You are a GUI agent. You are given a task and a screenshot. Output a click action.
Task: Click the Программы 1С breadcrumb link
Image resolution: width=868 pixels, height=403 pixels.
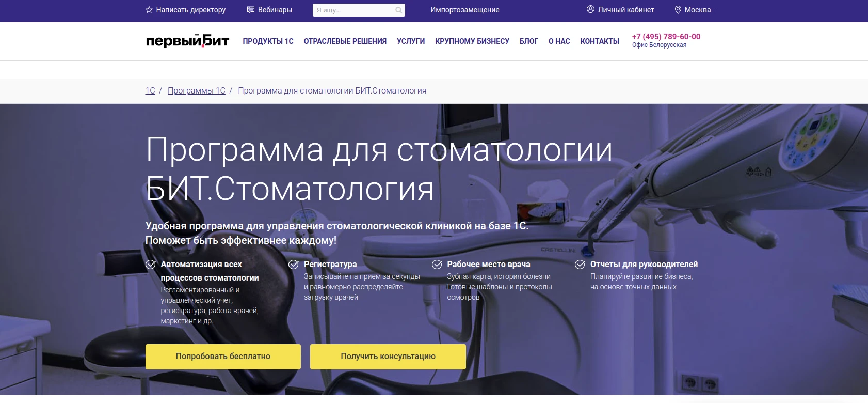coord(197,91)
